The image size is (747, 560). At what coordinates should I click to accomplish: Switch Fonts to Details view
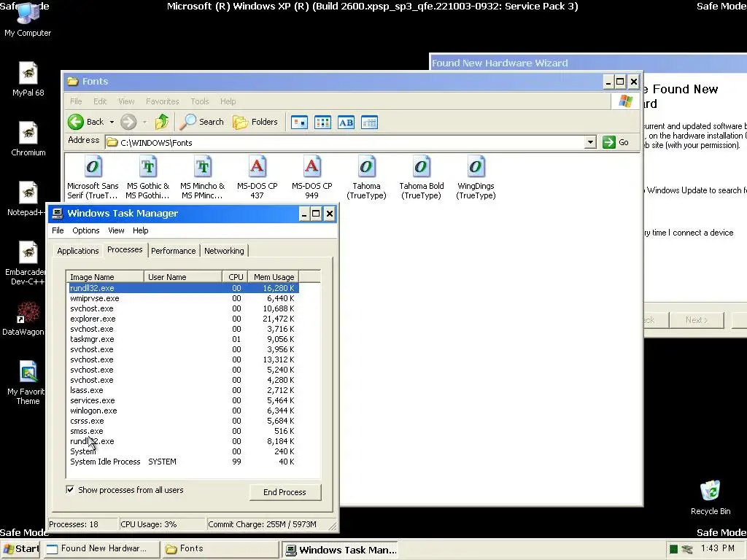click(369, 122)
